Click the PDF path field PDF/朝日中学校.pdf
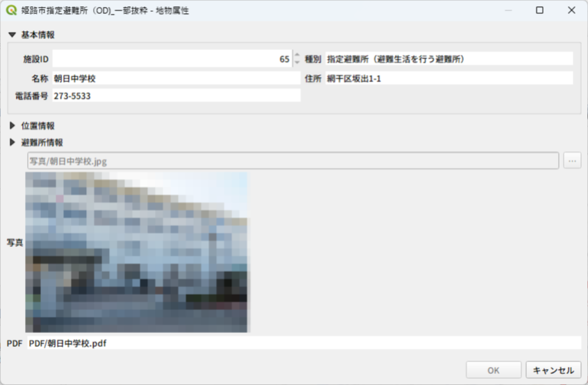The height and width of the screenshot is (385, 588). (303, 343)
